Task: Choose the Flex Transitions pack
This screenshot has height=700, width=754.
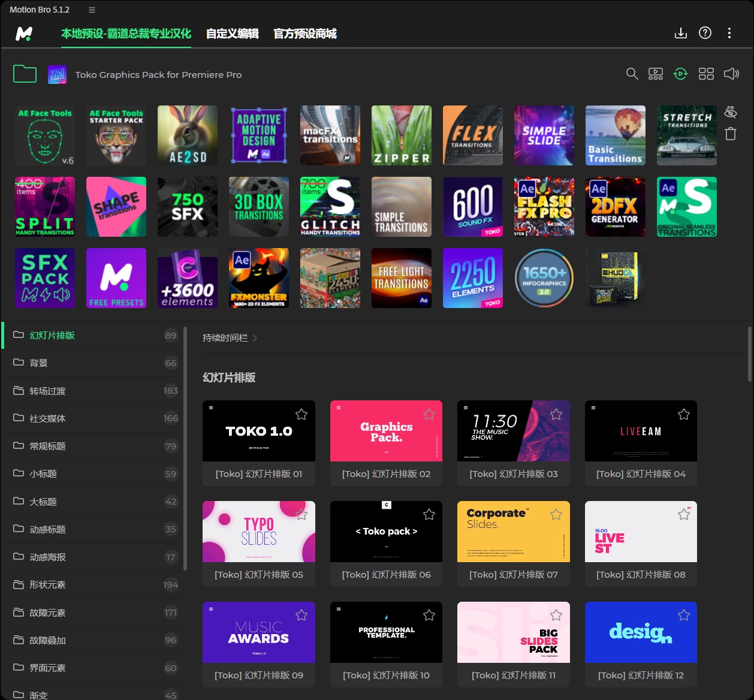Action: [x=473, y=135]
